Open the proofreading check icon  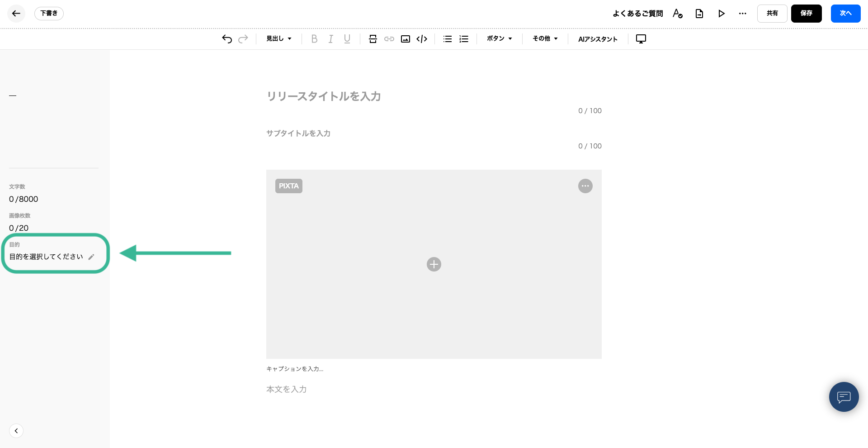(677, 14)
